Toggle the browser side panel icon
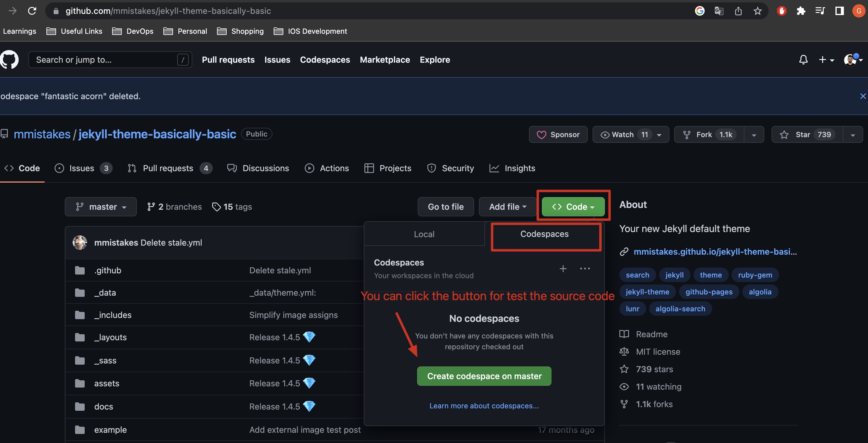The image size is (868, 443). point(839,11)
